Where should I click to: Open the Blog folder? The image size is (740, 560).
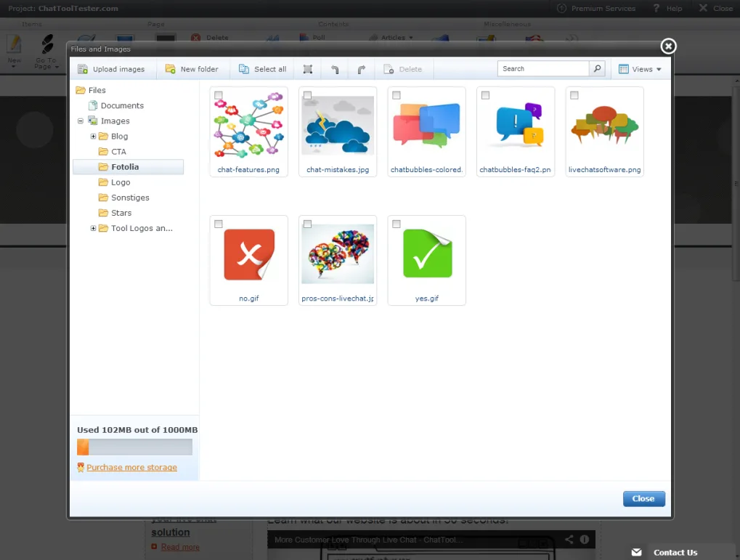114,136
